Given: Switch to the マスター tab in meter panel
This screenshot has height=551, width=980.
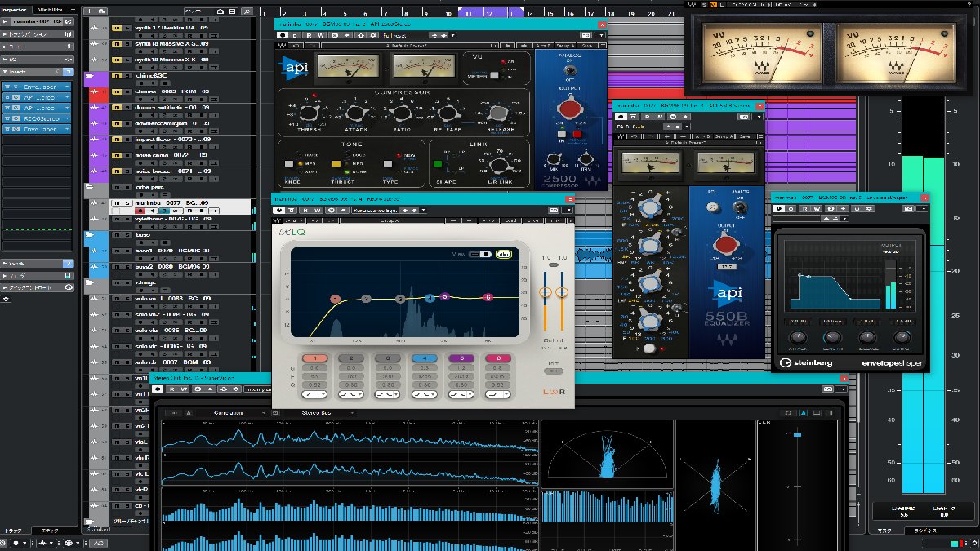Looking at the screenshot, I should click(886, 531).
